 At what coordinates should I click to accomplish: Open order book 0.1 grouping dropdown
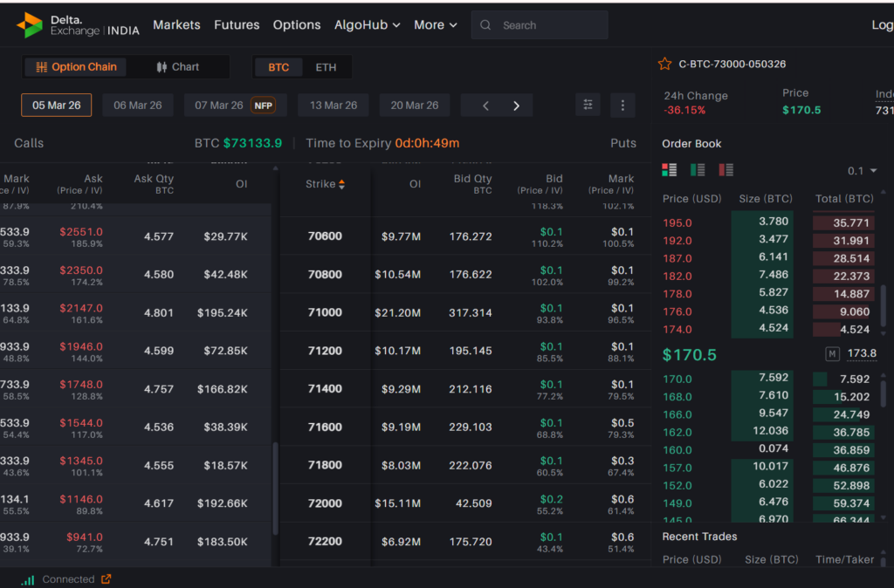click(862, 171)
